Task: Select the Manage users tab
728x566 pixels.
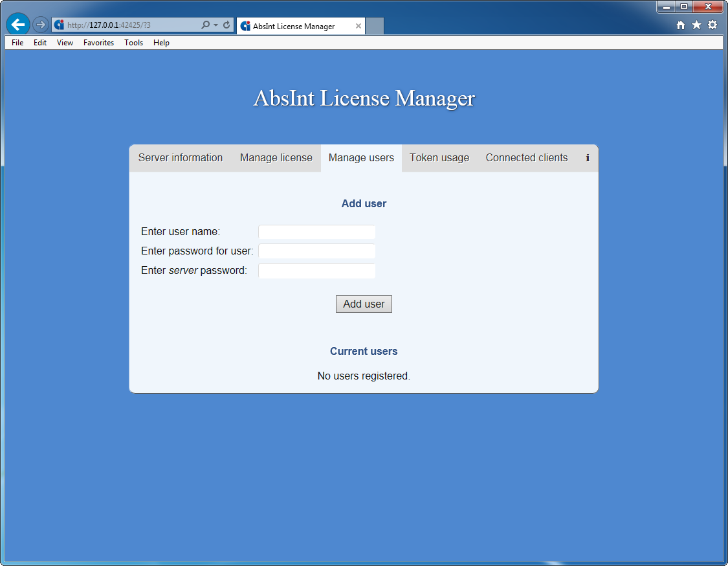Action: tap(361, 158)
